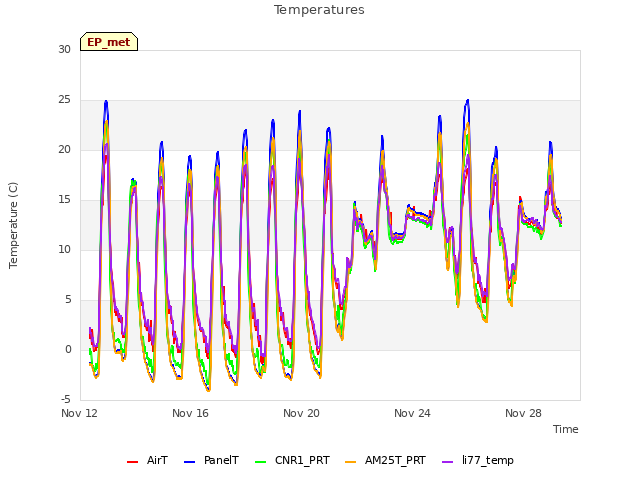Click the Nov 28 x-axis label
640x480 pixels.
(523, 413)
